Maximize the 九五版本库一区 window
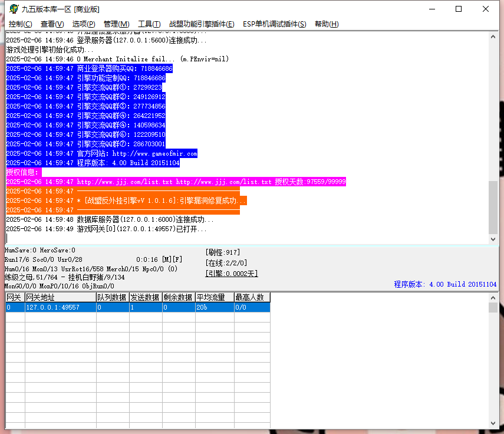The height and width of the screenshot is (434, 504). [459, 9]
